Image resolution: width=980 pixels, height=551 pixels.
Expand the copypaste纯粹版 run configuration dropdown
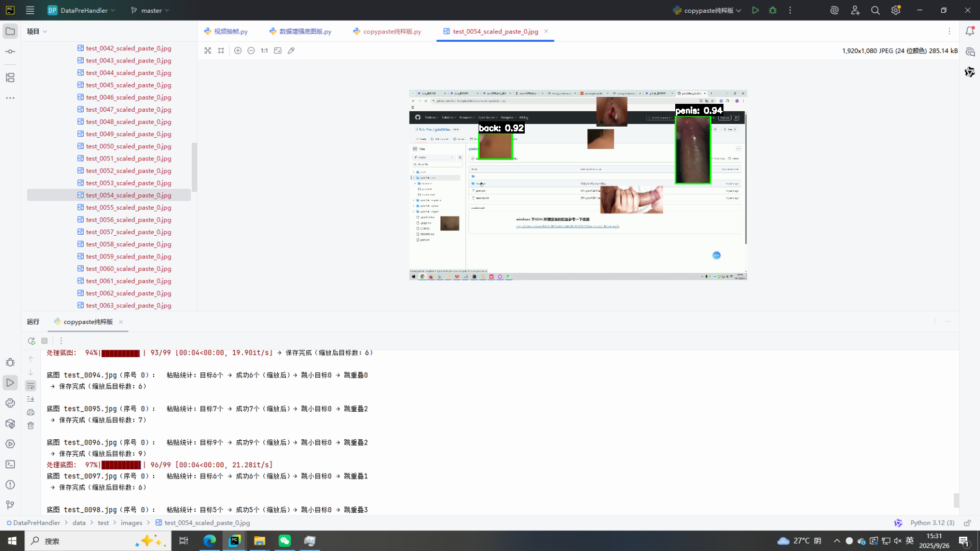tap(708, 10)
